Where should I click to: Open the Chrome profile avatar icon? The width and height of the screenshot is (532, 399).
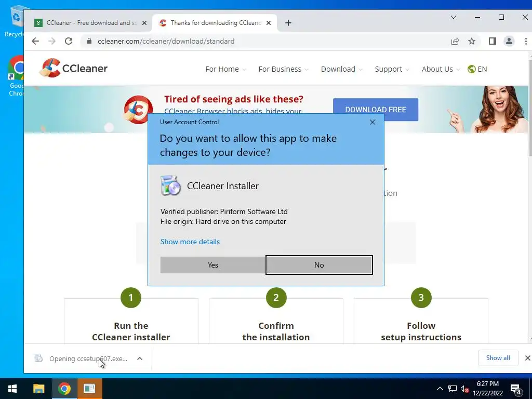point(509,41)
